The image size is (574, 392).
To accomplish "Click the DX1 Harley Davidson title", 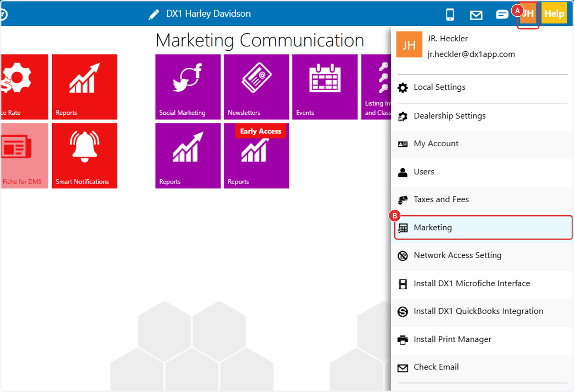I will point(208,14).
